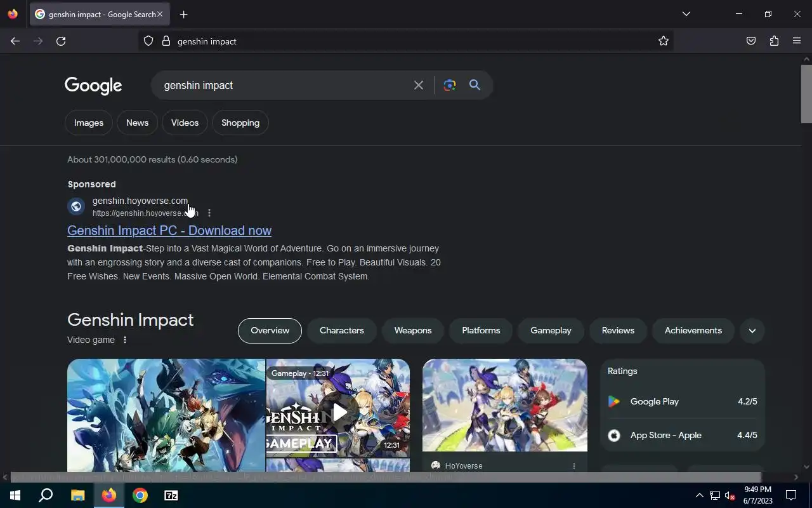Screen dimensions: 812x508
Task: Open a new browser tab
Action: coord(183,14)
